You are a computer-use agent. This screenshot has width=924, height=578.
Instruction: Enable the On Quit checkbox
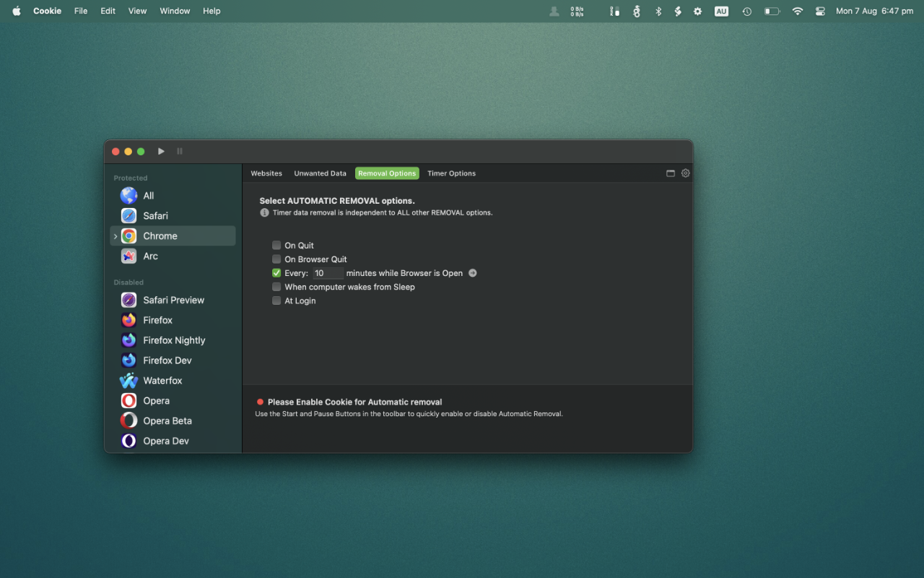pos(276,246)
